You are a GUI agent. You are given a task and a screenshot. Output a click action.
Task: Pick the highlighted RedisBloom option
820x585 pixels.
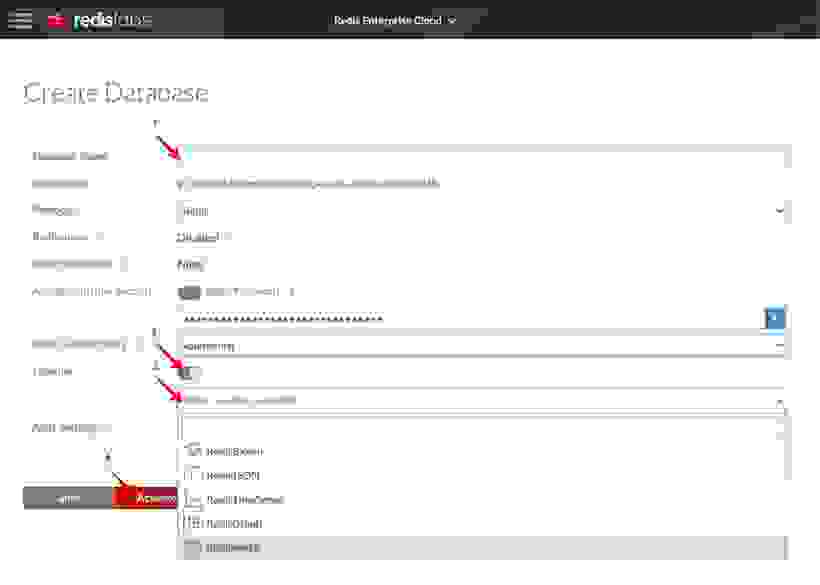pos(232,548)
